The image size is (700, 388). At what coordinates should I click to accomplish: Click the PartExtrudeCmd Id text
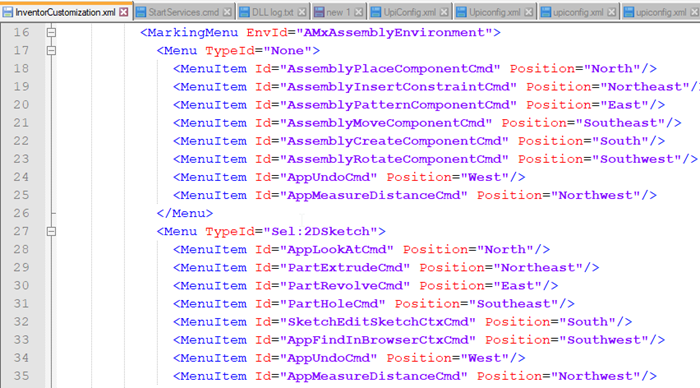click(x=345, y=267)
